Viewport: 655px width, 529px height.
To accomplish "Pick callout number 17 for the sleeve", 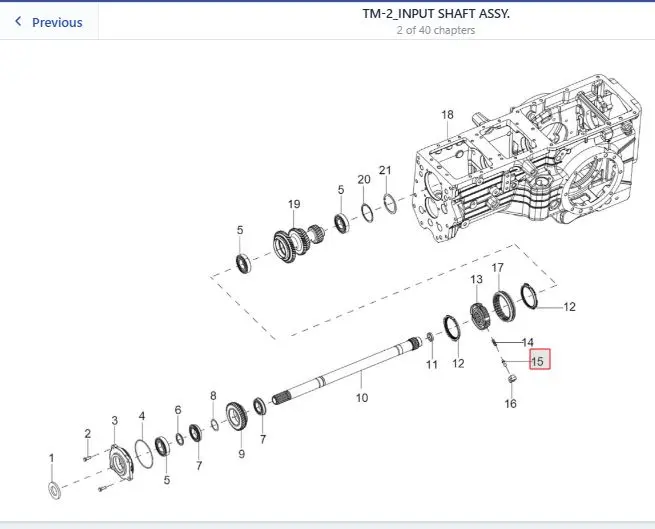I will coord(498,267).
